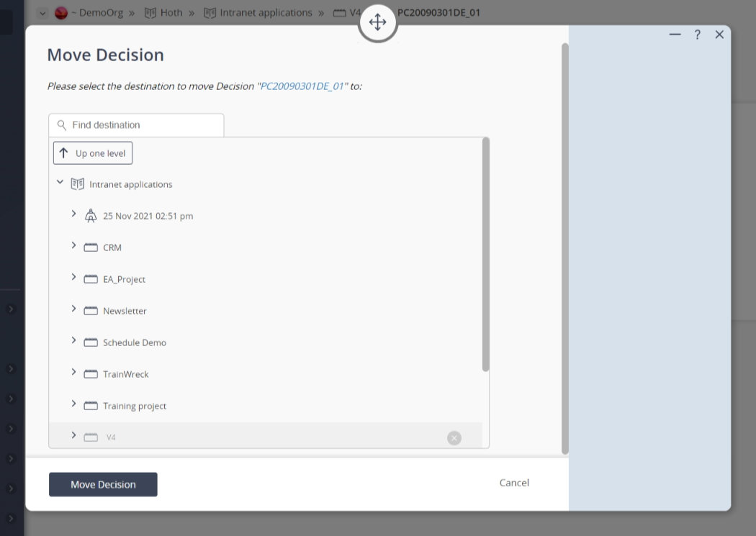Select the CRM destination
The height and width of the screenshot is (536, 756).
(112, 247)
